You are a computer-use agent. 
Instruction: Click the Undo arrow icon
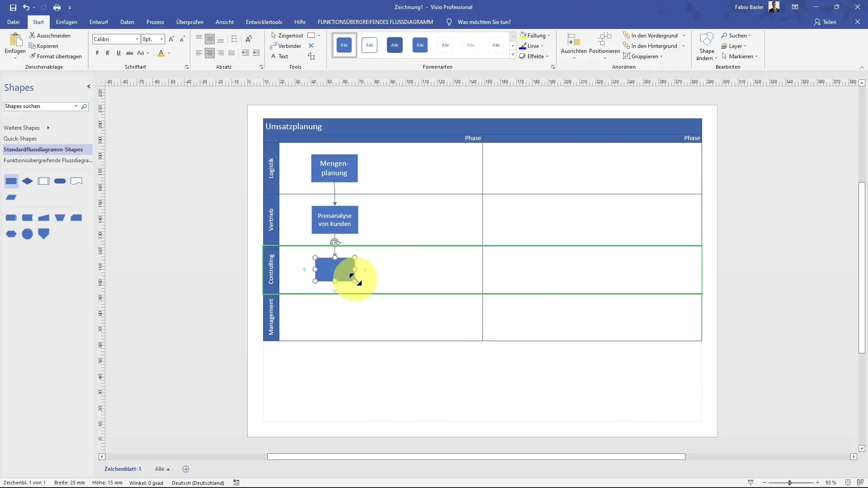tap(26, 7)
